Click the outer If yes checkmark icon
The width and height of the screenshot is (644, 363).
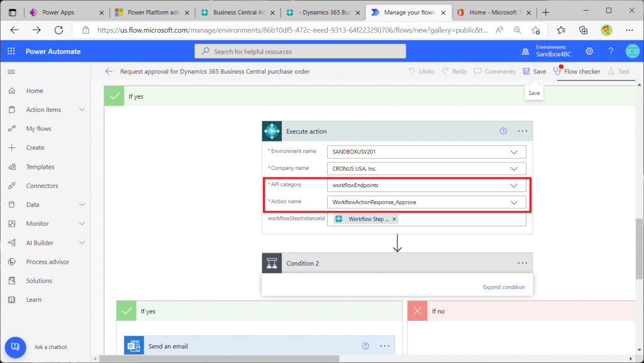click(114, 96)
